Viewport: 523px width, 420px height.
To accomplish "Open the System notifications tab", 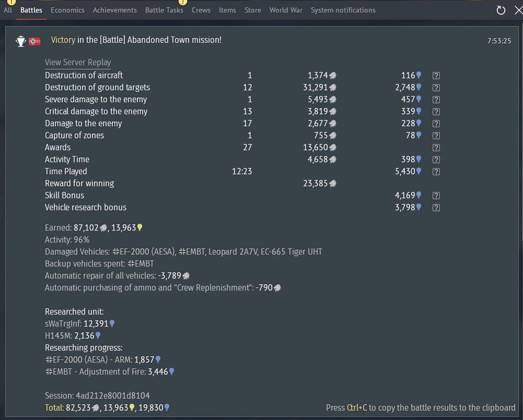I will click(343, 10).
